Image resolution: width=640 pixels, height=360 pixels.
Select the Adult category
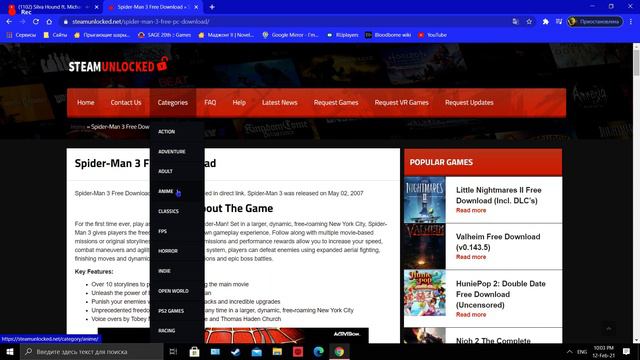[x=165, y=171]
